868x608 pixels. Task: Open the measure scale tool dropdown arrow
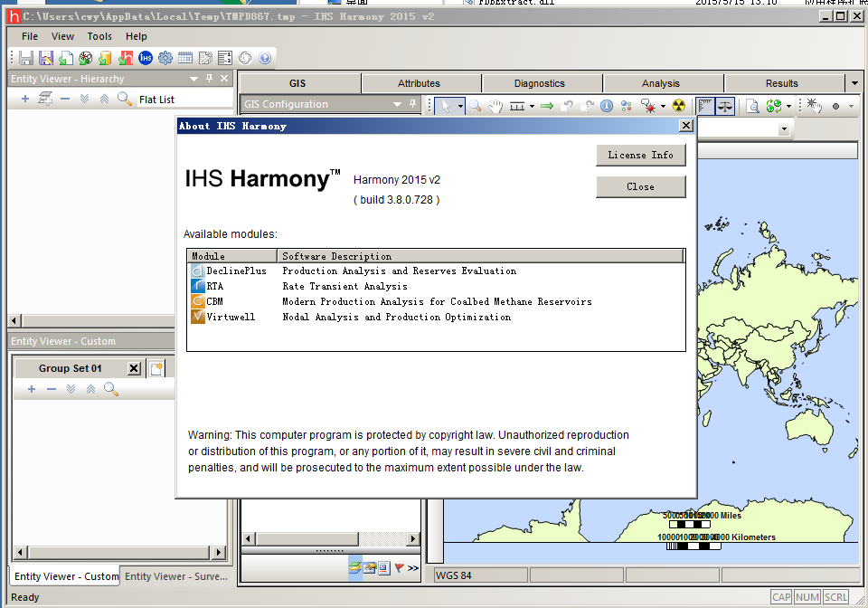pyautogui.click(x=532, y=107)
